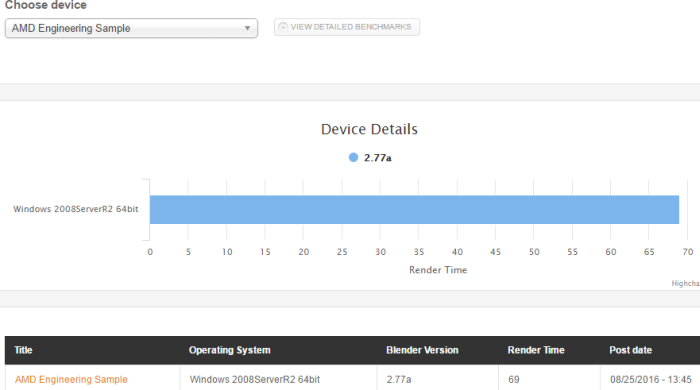Screen dimensions: 700x390
Task: Click the Device Details chart title
Action: click(x=369, y=129)
